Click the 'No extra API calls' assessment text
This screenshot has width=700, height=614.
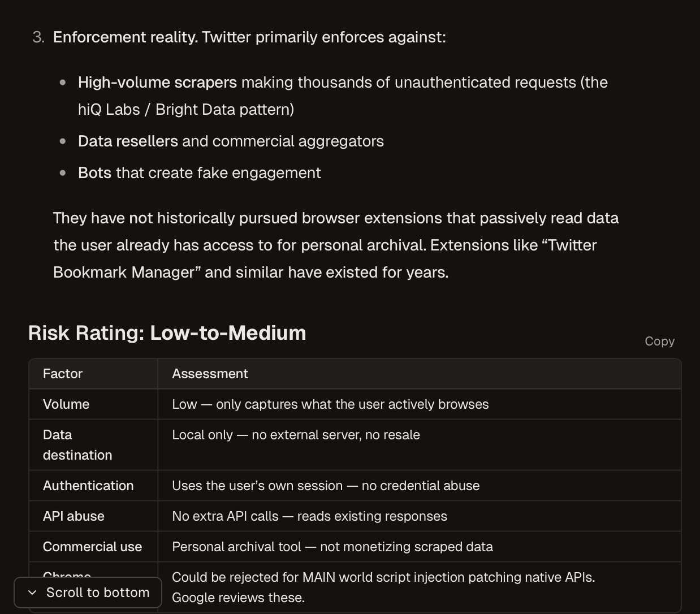click(309, 516)
